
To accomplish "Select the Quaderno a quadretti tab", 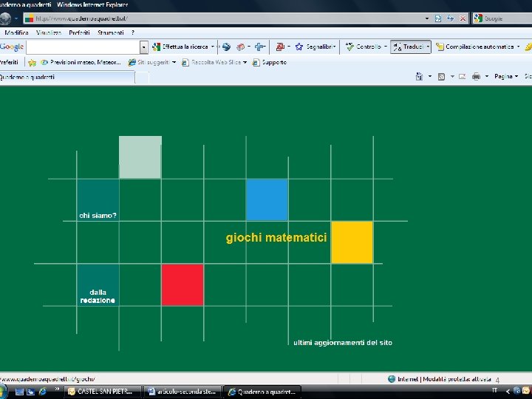I will pos(66,78).
